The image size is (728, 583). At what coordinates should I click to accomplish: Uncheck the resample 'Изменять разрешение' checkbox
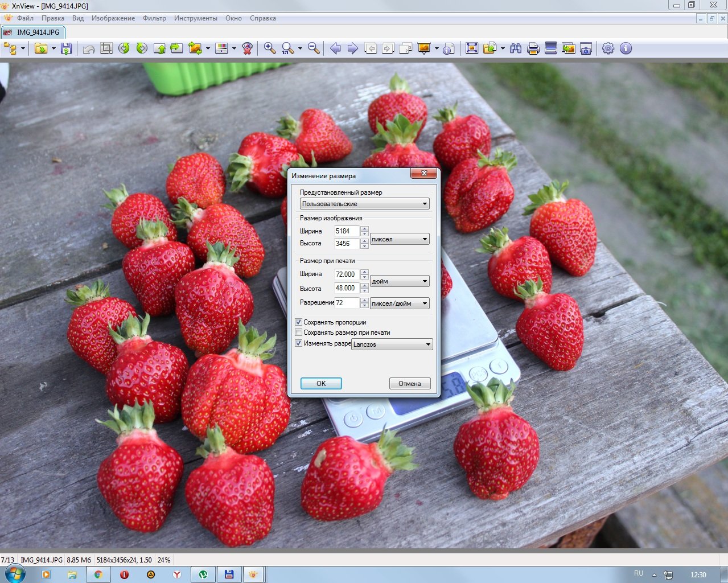298,343
